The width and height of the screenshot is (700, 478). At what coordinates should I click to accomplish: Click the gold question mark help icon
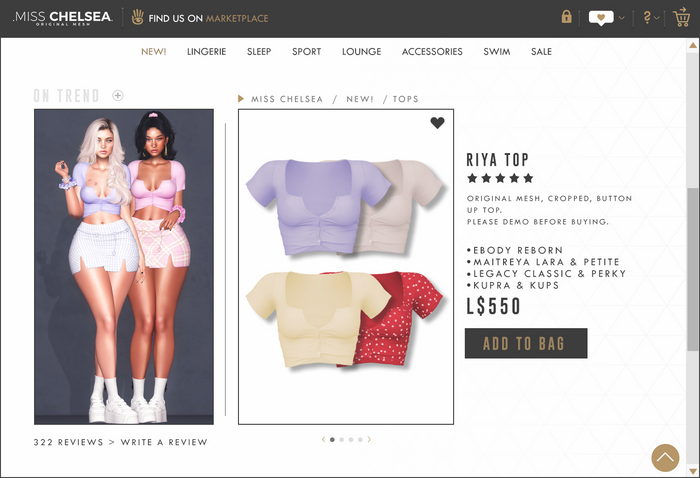[x=647, y=17]
